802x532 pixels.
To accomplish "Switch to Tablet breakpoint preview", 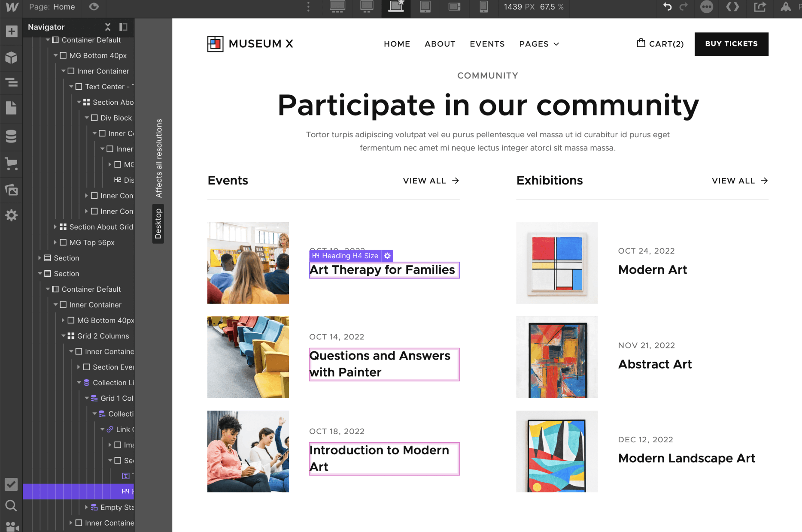I will pyautogui.click(x=425, y=7).
